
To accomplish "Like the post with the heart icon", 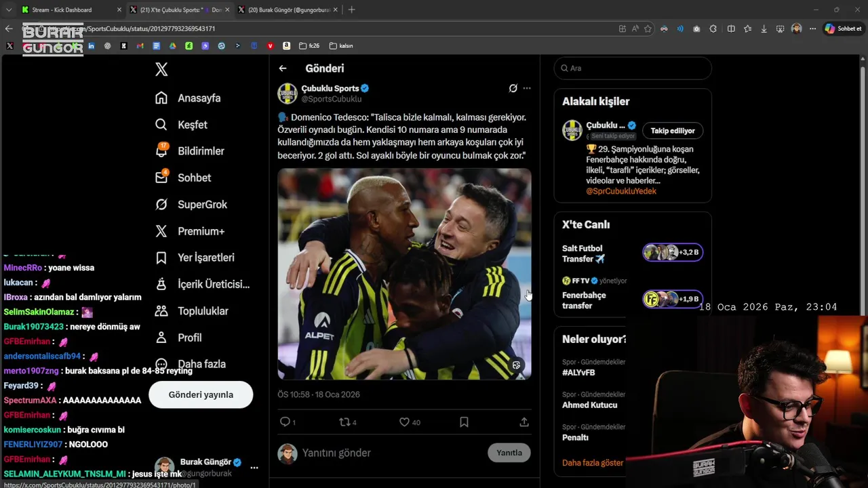I will [405, 422].
